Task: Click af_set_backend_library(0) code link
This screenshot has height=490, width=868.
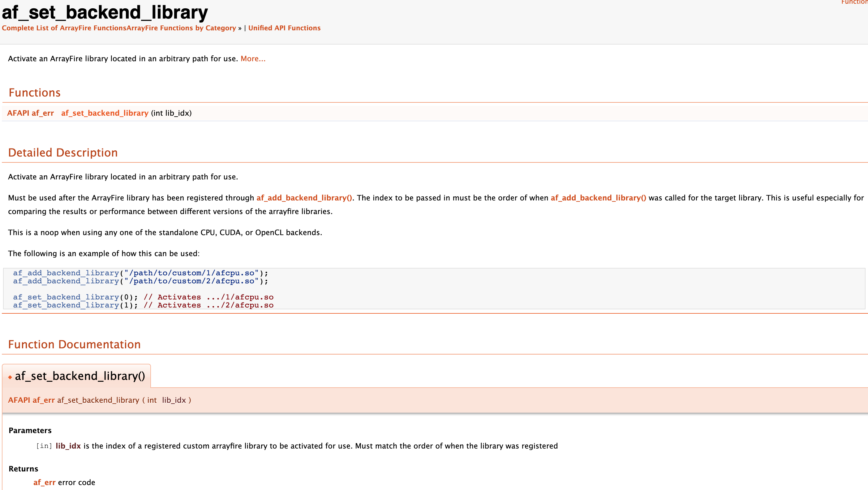Action: [x=66, y=297]
